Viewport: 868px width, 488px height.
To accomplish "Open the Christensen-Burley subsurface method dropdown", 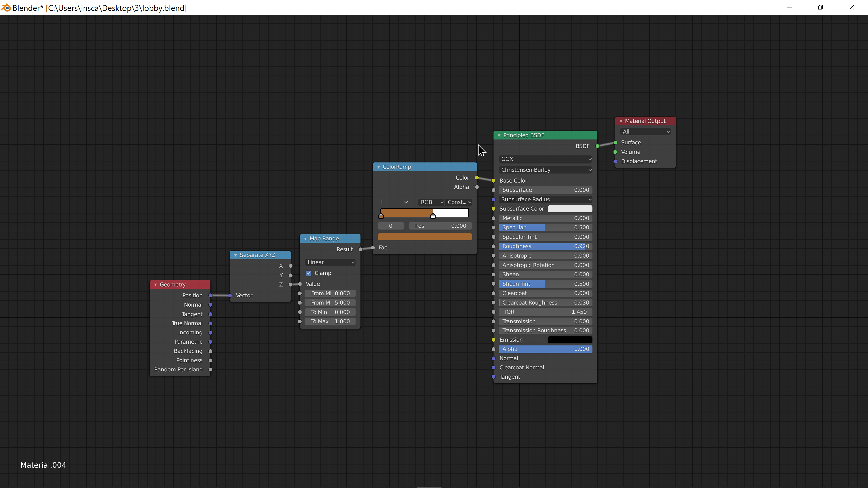I will pos(545,170).
